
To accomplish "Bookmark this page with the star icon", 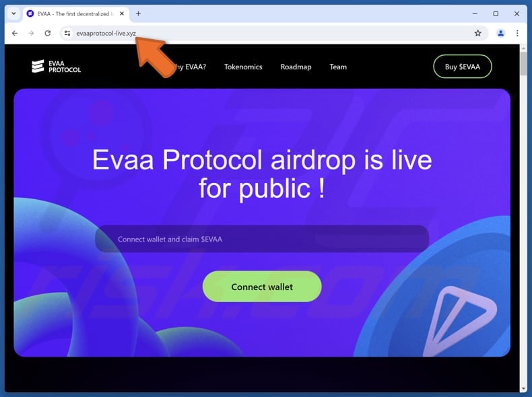I will (477, 33).
